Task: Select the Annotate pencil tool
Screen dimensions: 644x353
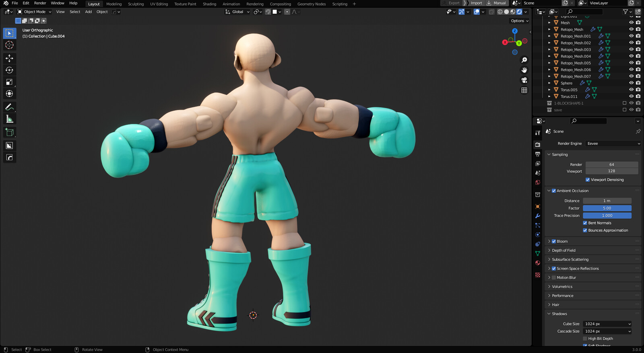Action: click(x=10, y=107)
